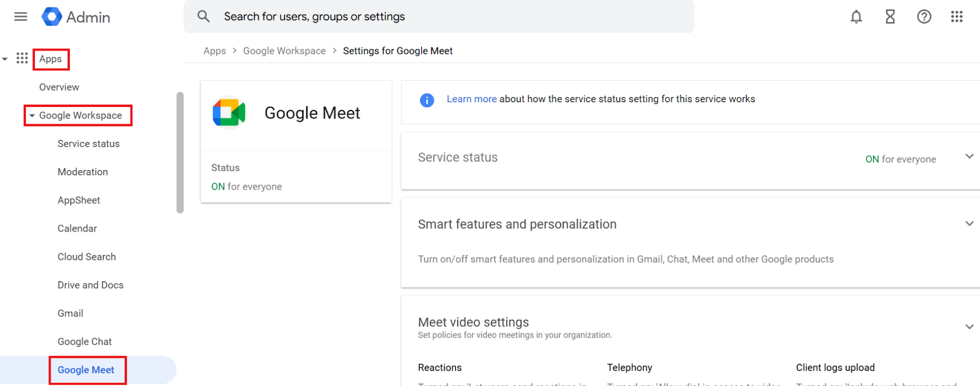Expand the Service status chevron
980x386 pixels.
click(970, 157)
